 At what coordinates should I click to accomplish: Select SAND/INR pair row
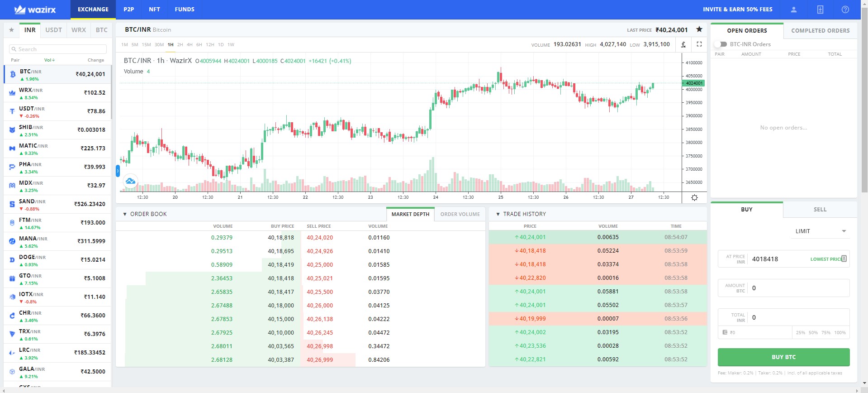(57, 205)
